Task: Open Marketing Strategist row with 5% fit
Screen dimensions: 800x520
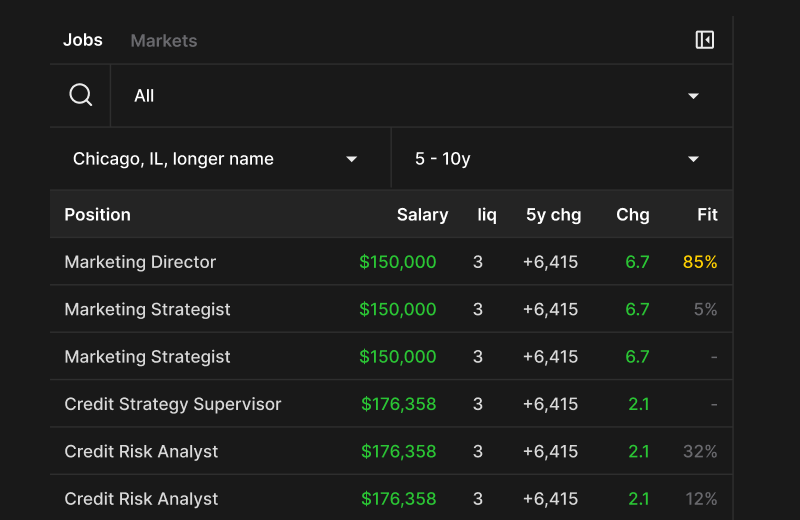Action: (148, 310)
